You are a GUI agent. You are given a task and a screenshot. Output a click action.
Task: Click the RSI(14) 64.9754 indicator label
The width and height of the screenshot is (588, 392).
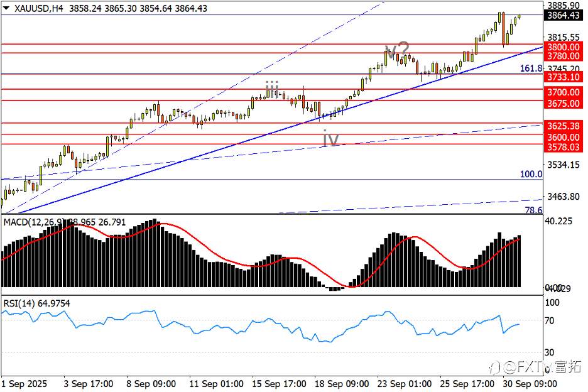tap(36, 303)
